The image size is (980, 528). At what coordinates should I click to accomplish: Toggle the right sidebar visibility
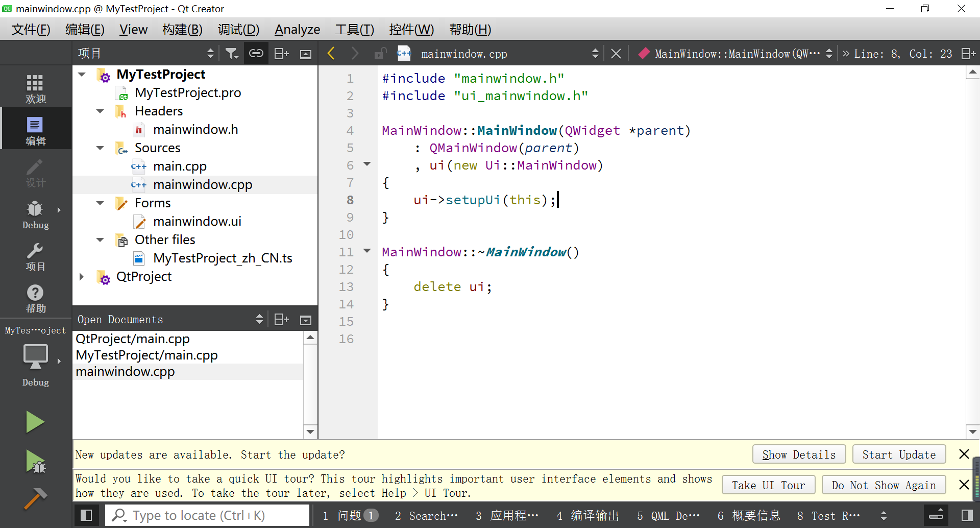pyautogui.click(x=967, y=515)
